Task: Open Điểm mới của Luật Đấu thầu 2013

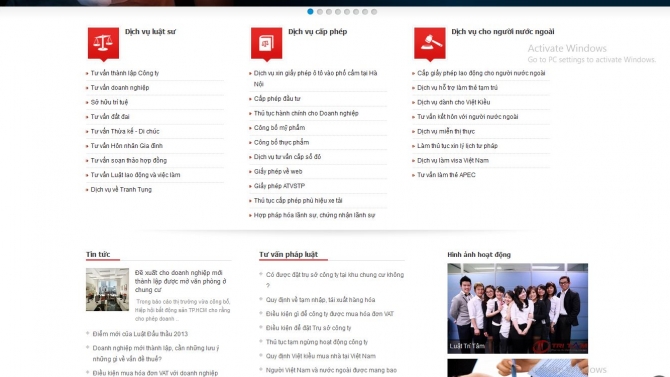Action: click(x=140, y=334)
